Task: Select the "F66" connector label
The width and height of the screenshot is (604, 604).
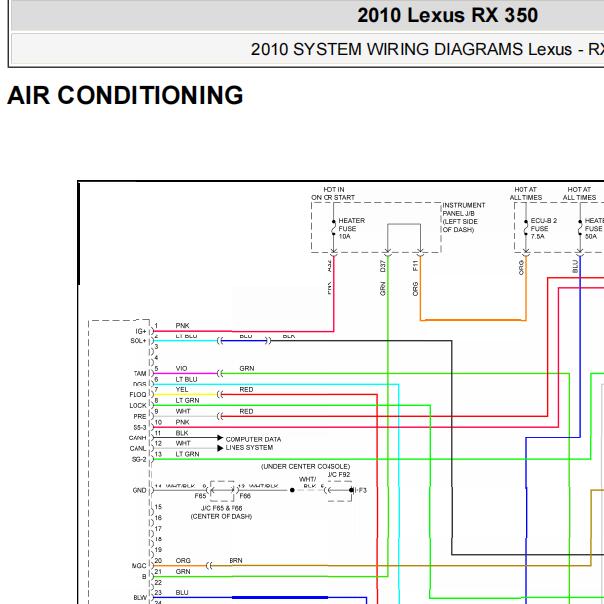Action: point(245,496)
